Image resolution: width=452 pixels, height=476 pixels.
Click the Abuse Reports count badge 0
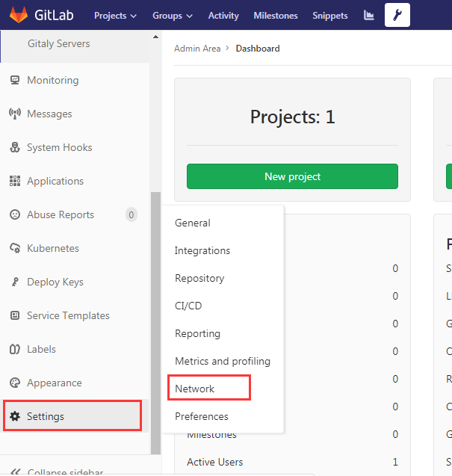pos(131,214)
